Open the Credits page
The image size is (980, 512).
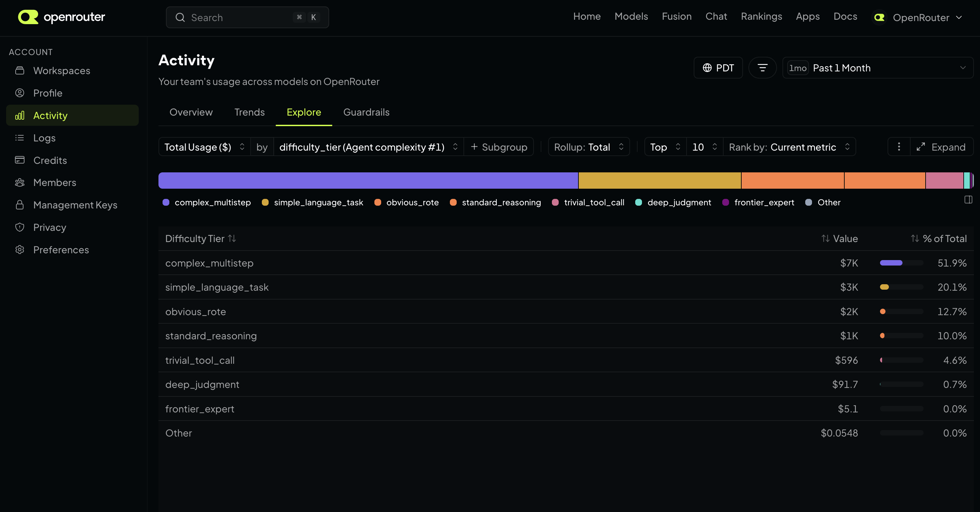[x=72, y=160]
